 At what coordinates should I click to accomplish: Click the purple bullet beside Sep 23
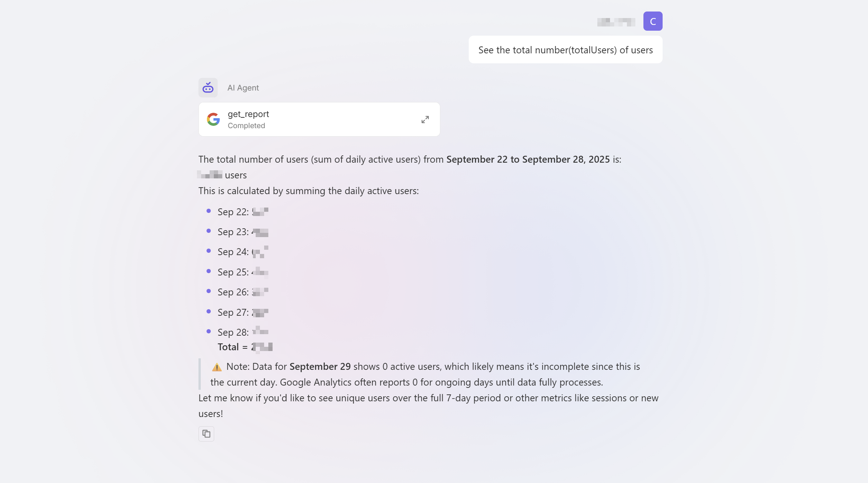pyautogui.click(x=208, y=231)
